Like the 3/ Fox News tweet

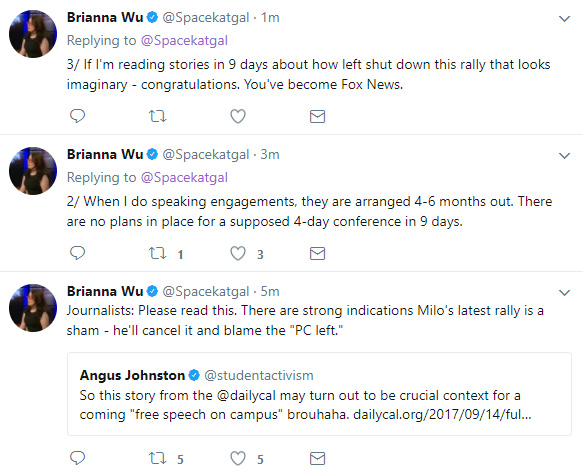click(238, 116)
